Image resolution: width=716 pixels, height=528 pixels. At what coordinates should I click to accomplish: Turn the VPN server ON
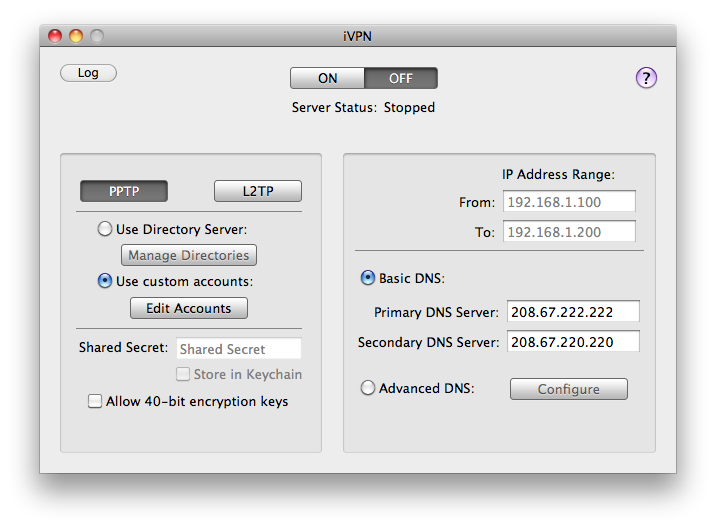coord(327,78)
